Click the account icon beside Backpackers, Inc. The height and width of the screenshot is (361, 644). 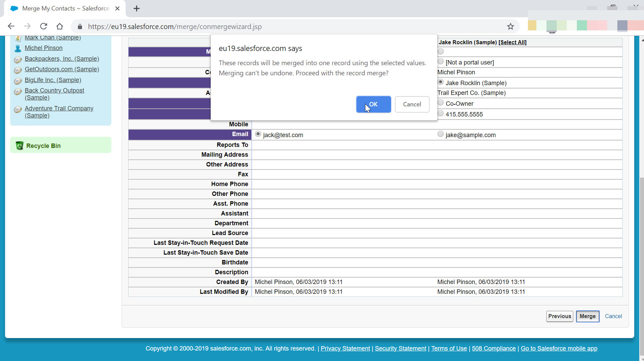(18, 60)
